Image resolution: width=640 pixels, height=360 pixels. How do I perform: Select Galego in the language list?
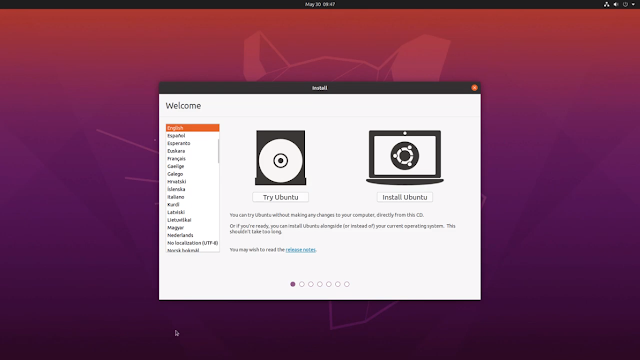[x=192, y=174]
